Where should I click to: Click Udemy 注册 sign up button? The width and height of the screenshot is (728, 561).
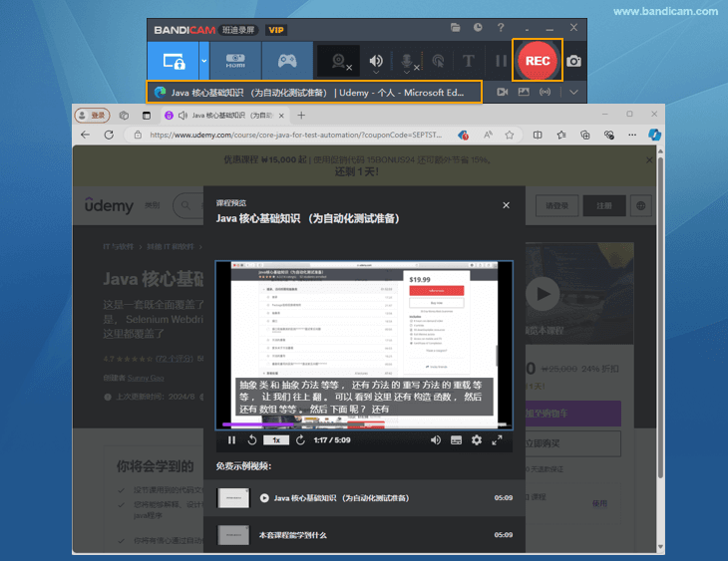604,205
